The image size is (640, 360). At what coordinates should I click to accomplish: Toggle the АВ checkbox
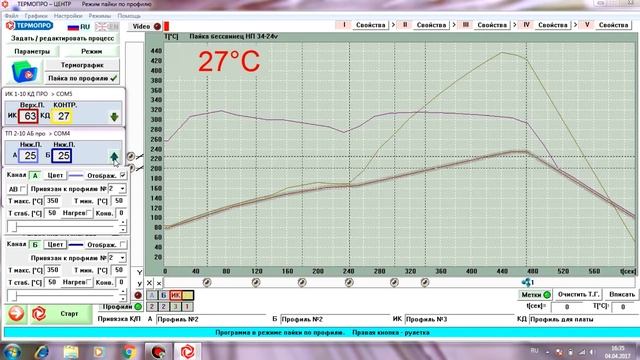23,189
